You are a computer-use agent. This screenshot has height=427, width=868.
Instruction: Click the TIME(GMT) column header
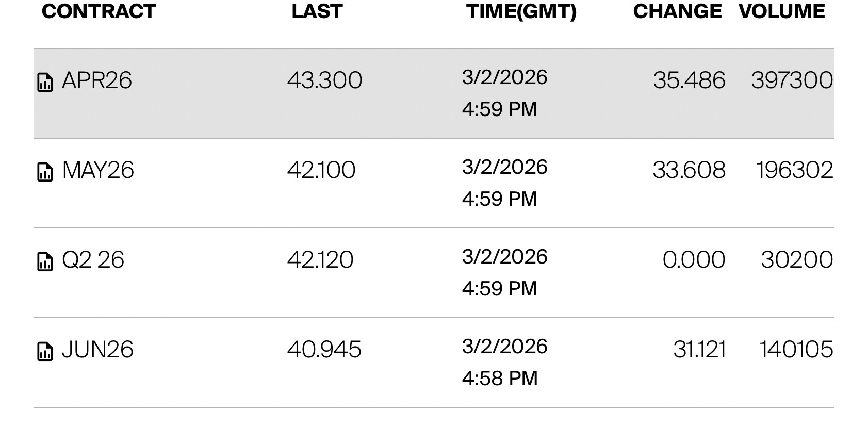pyautogui.click(x=521, y=11)
